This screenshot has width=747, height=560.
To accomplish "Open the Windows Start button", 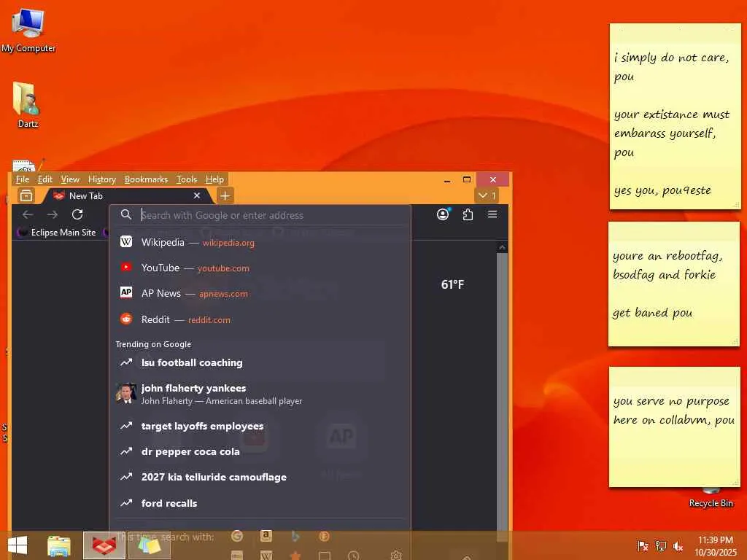I will pyautogui.click(x=18, y=545).
